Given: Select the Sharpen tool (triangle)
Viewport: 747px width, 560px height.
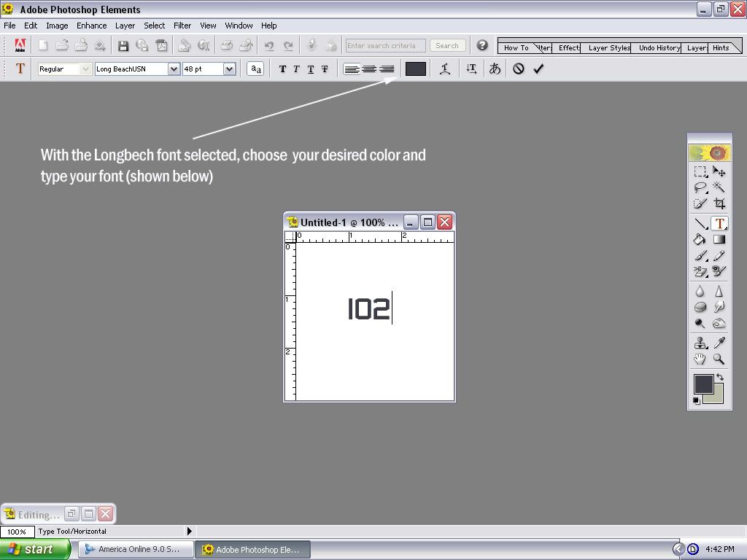Looking at the screenshot, I should click(x=719, y=291).
